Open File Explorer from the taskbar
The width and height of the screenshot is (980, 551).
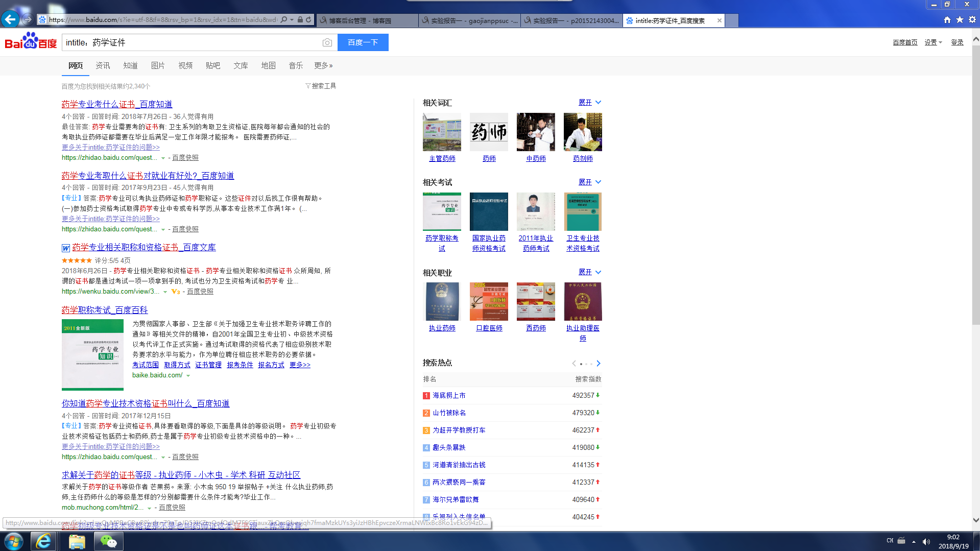click(x=77, y=541)
